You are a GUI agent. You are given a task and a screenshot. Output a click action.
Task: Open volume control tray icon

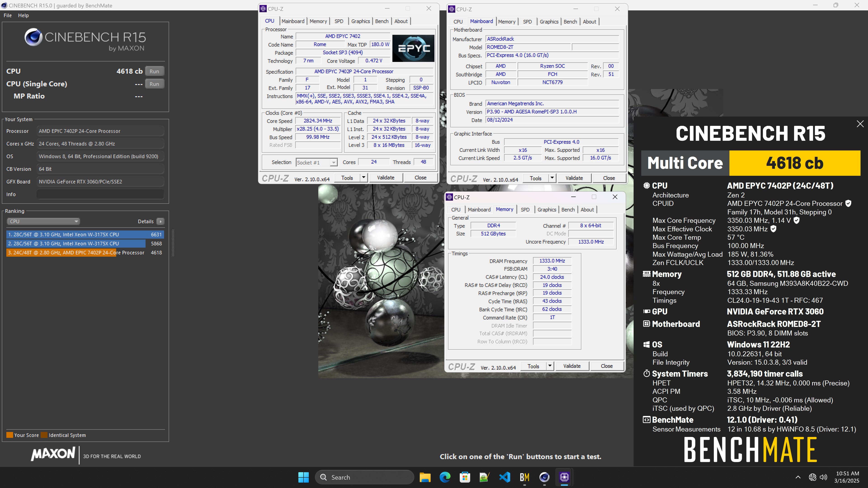pos(823,477)
